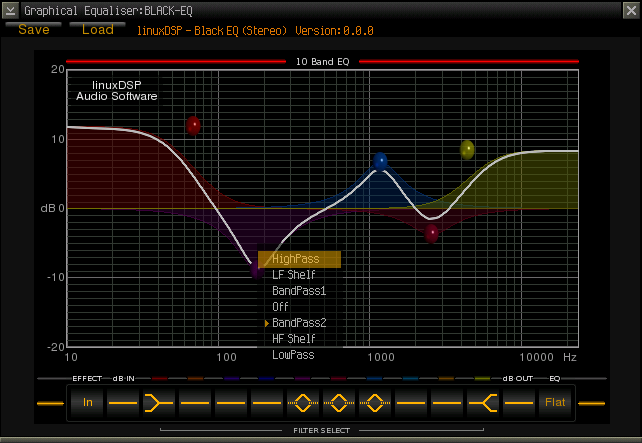Screen dimensions: 642x443
Task: Open the flat filter slot right of the LF shelf icon
Action: click(x=195, y=403)
